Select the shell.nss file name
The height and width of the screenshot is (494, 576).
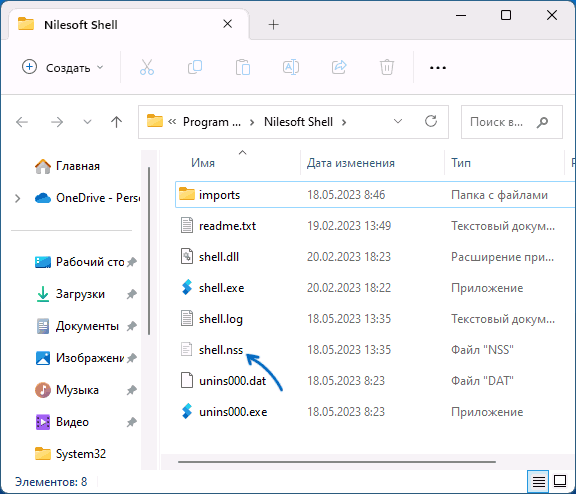[221, 350]
